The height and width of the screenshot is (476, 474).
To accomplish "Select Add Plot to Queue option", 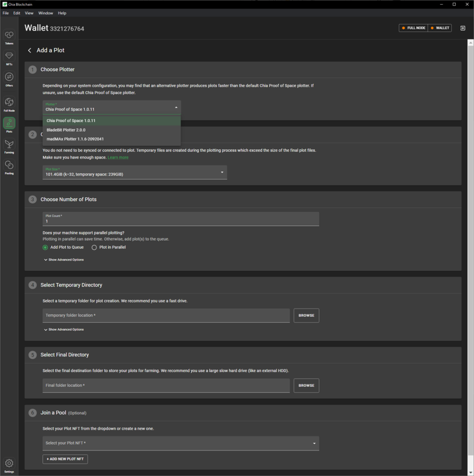I will [x=63, y=247].
